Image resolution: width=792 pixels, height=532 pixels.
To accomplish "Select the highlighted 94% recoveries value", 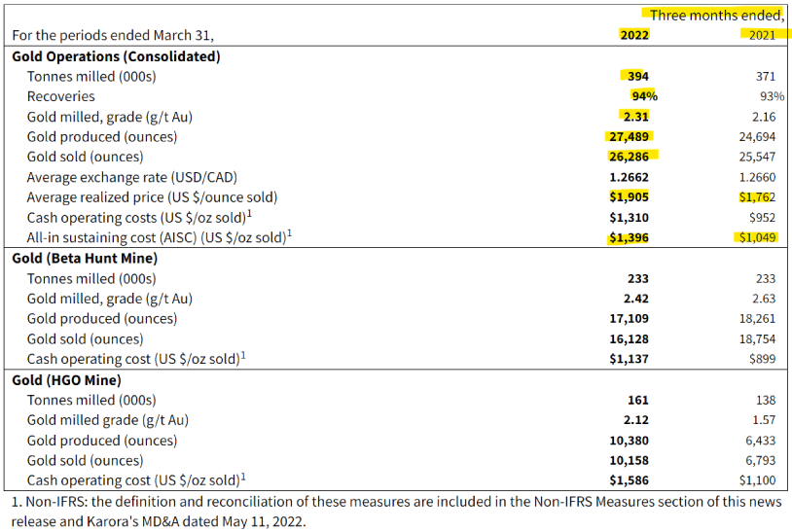I will pyautogui.click(x=644, y=96).
